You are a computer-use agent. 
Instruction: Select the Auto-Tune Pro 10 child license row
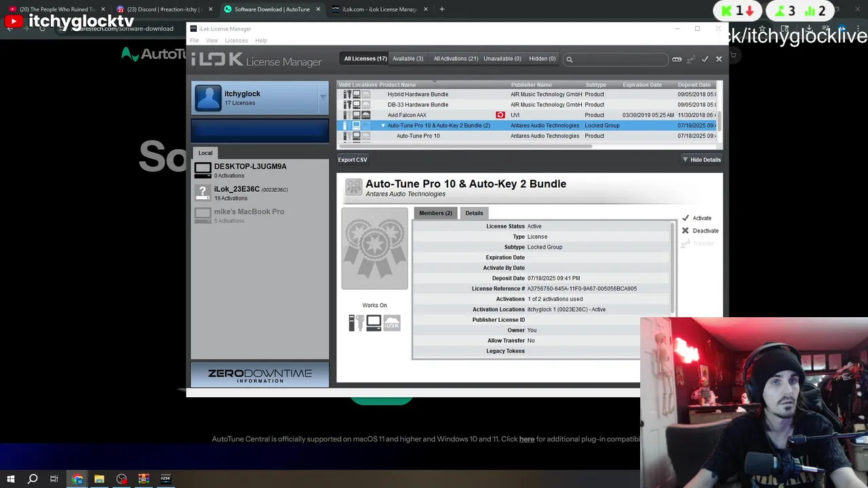click(527, 136)
